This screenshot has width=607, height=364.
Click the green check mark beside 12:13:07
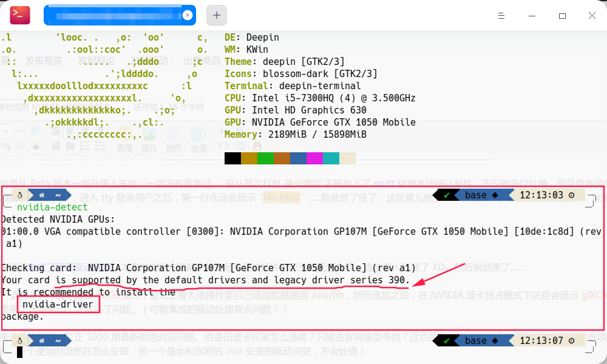tap(446, 341)
